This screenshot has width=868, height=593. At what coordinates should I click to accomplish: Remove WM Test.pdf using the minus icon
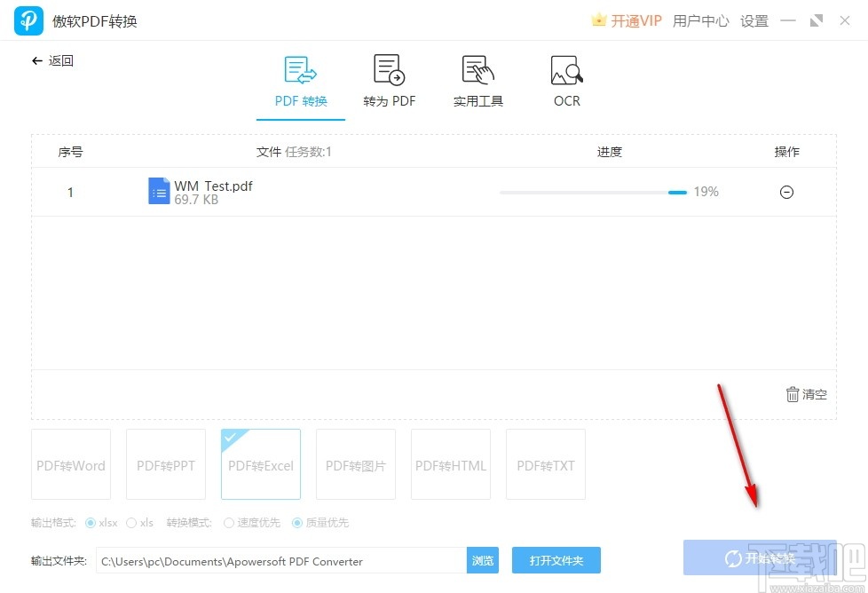pyautogui.click(x=786, y=192)
